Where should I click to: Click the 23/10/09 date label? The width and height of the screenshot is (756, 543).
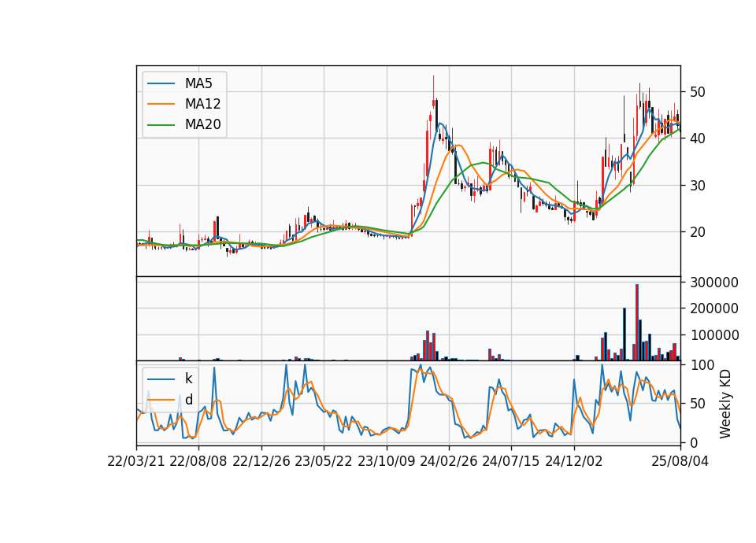pyautogui.click(x=386, y=461)
